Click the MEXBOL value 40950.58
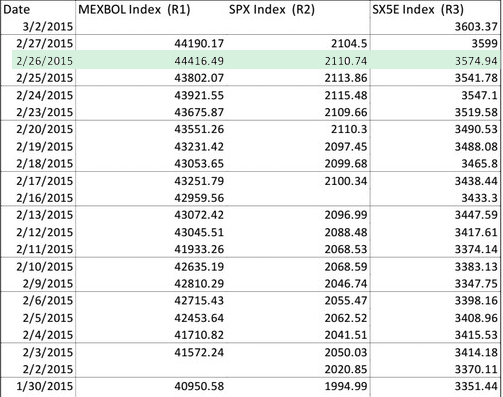 tap(199, 386)
